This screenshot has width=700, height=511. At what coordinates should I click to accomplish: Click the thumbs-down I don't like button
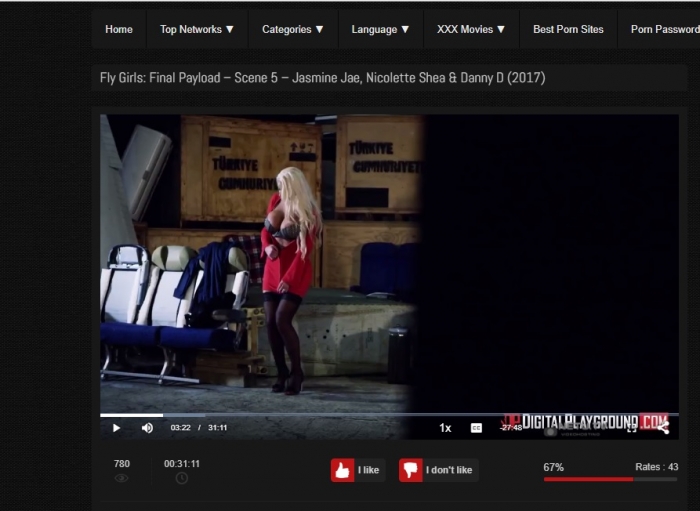(x=438, y=470)
